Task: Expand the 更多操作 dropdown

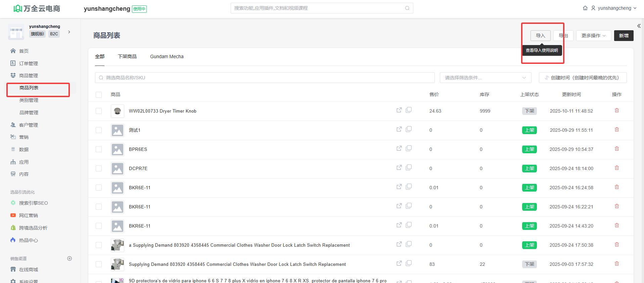Action: 593,36
